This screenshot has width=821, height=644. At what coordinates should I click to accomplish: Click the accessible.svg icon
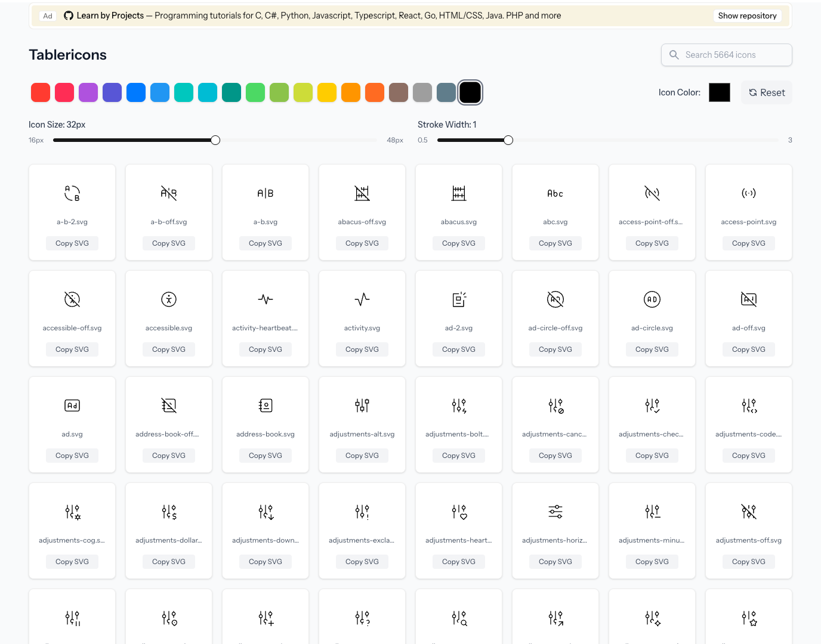pyautogui.click(x=168, y=299)
